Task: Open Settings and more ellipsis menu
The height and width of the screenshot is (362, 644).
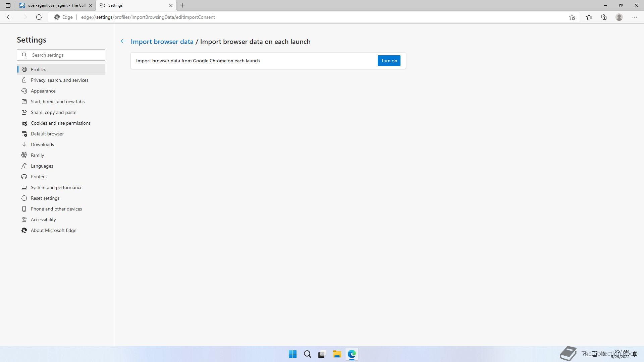Action: point(634,17)
